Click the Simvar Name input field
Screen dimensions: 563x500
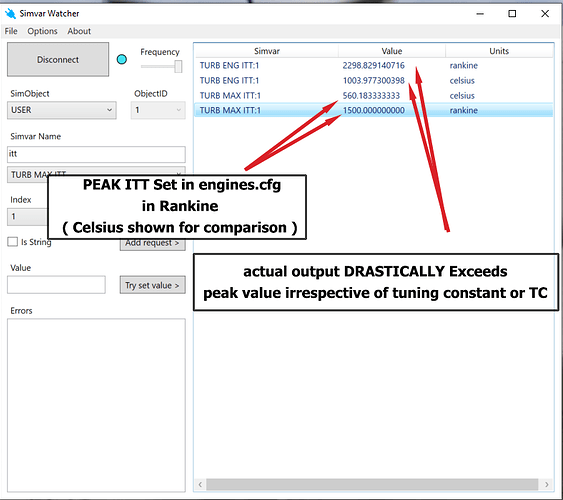[x=96, y=154]
